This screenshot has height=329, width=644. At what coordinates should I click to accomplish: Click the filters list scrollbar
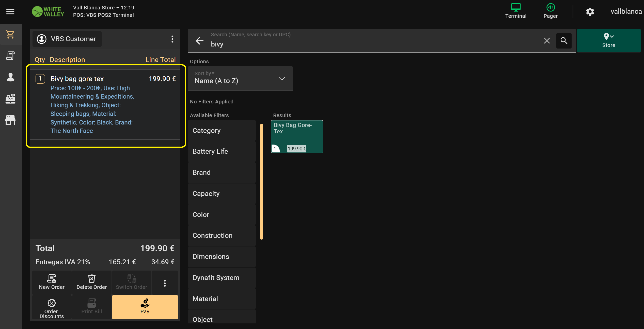pos(262,181)
